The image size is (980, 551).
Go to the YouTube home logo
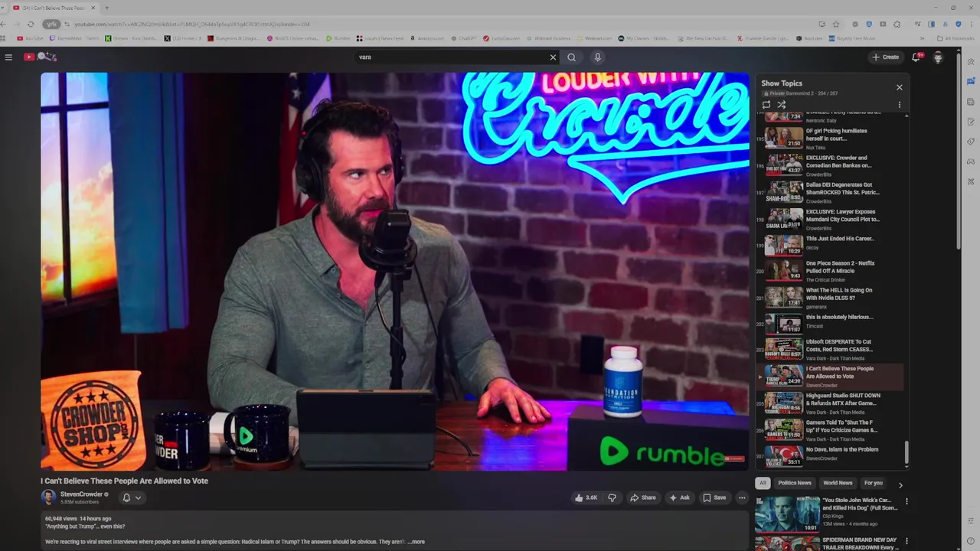tap(39, 57)
